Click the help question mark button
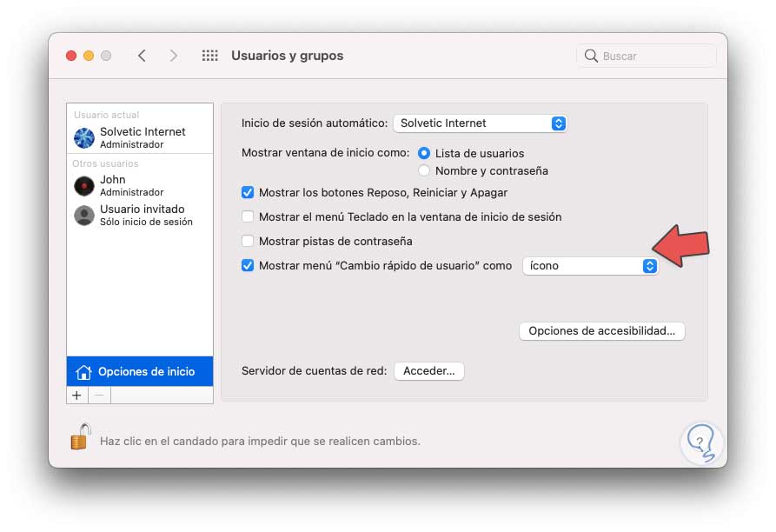The width and height of the screenshot is (776, 532). click(700, 441)
